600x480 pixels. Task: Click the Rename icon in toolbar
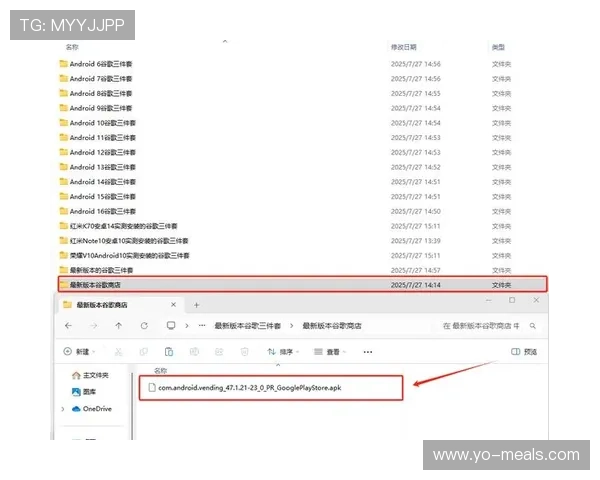tap(194, 352)
